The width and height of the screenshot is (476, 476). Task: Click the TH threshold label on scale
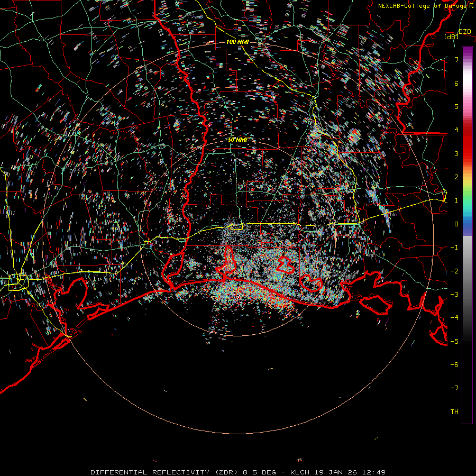454,412
